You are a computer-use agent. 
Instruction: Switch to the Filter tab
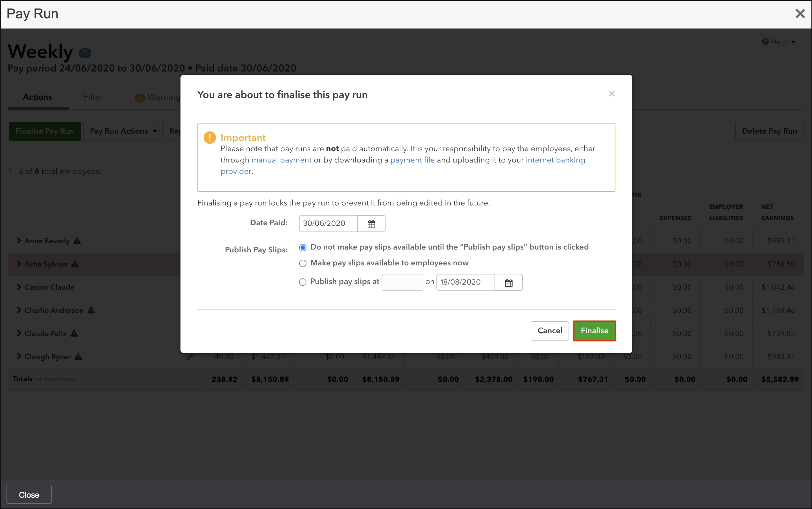(x=93, y=97)
